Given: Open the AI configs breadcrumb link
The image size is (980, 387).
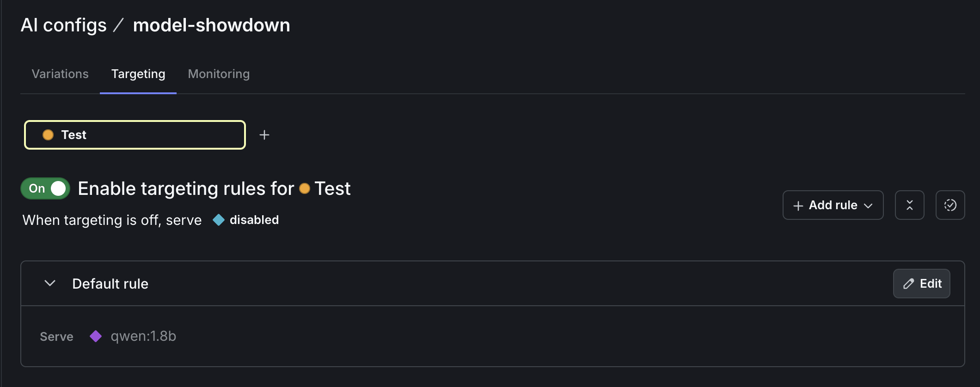Looking at the screenshot, I should (63, 24).
